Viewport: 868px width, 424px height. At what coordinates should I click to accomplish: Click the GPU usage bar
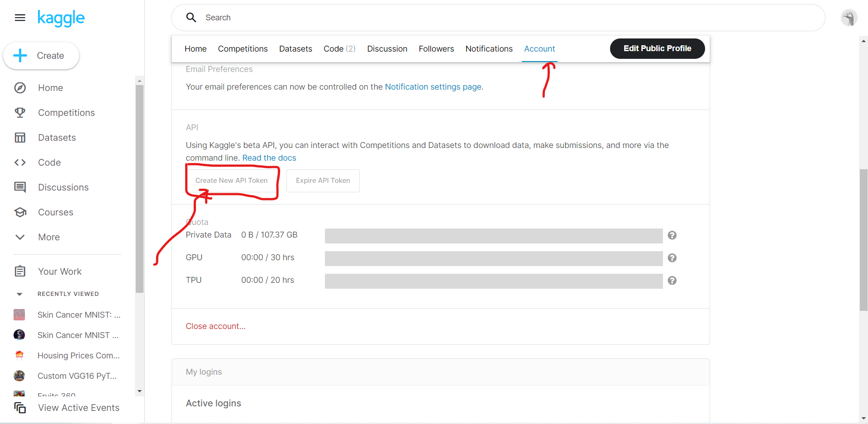[494, 258]
